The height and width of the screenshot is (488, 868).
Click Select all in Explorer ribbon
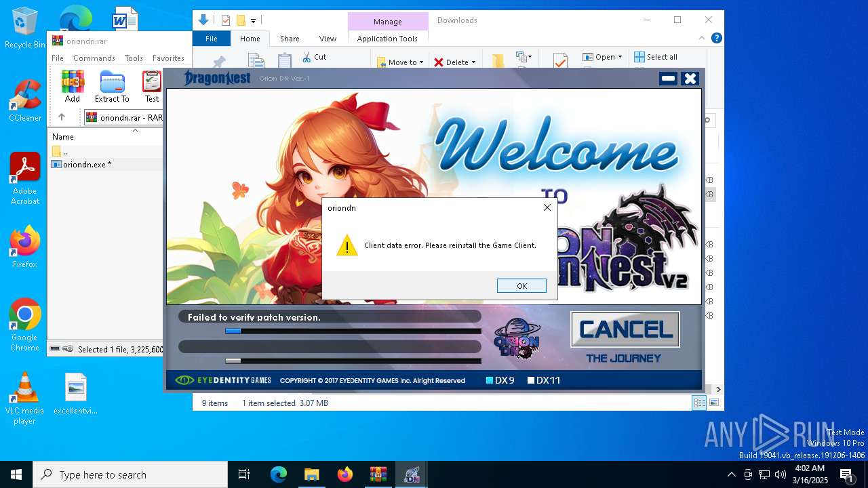(656, 57)
